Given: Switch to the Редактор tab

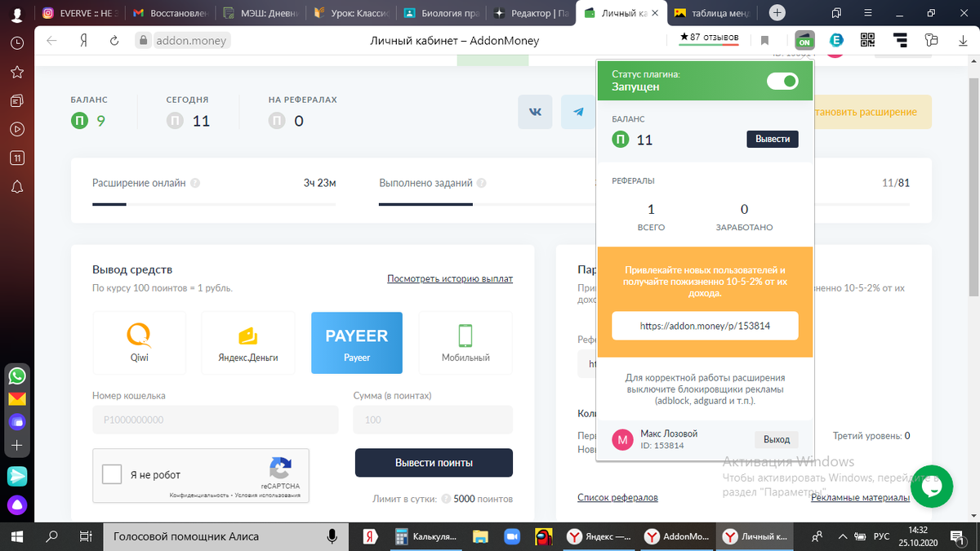Looking at the screenshot, I should 530,13.
